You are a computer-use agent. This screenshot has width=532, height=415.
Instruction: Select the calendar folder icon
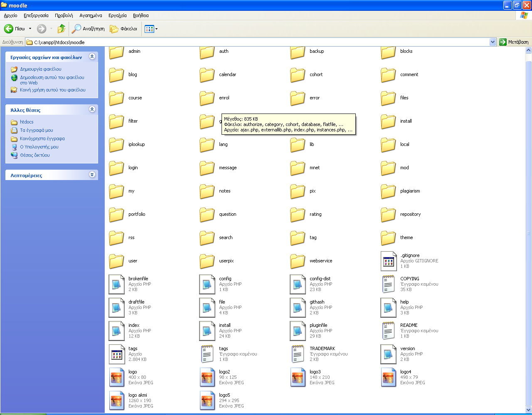[x=207, y=75]
